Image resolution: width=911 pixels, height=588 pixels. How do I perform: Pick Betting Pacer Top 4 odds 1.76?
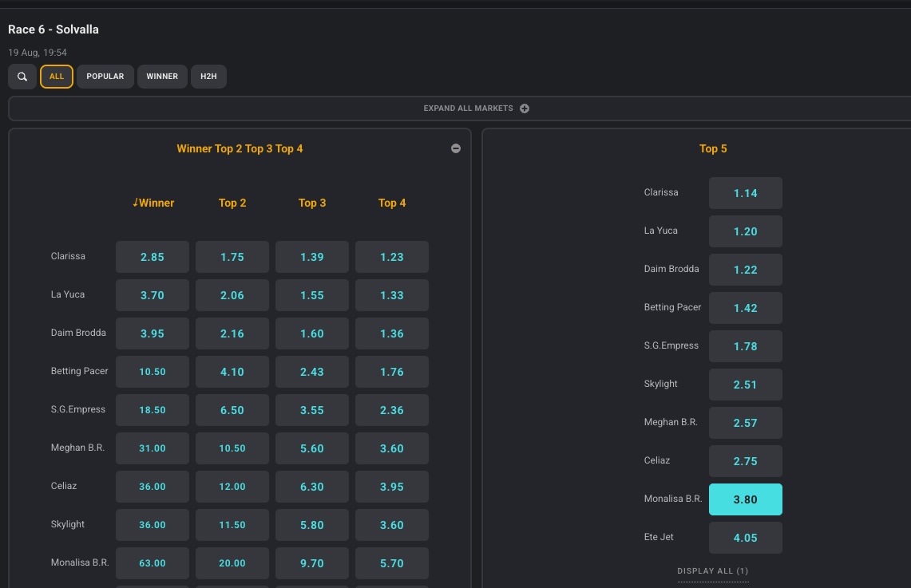(x=391, y=372)
